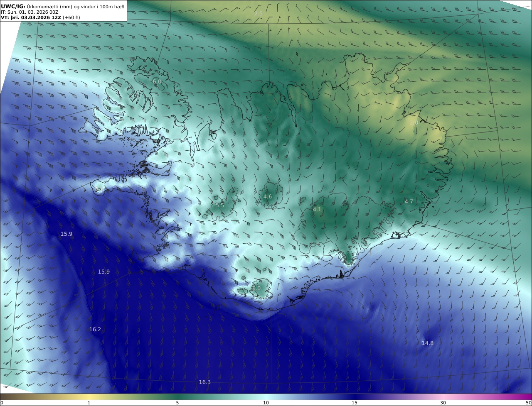Click the '(+60 h)' forecast offset
The height and width of the screenshot is (406, 532).
click(x=71, y=17)
